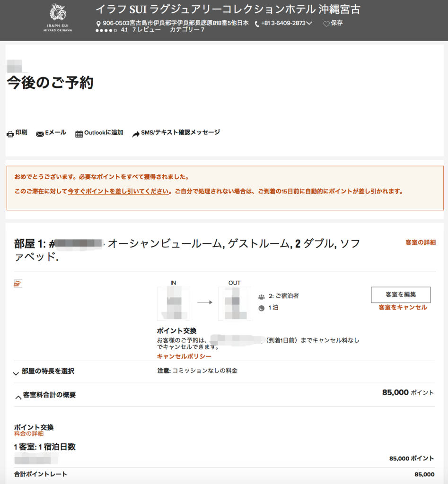Click 客室をキャンセル link
This screenshot has width=448, height=484.
[403, 307]
